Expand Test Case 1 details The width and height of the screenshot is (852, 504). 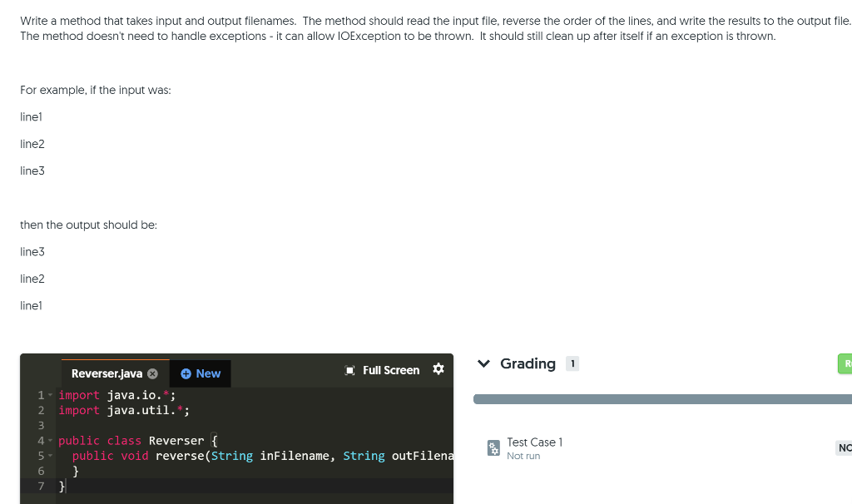pyautogui.click(x=535, y=442)
